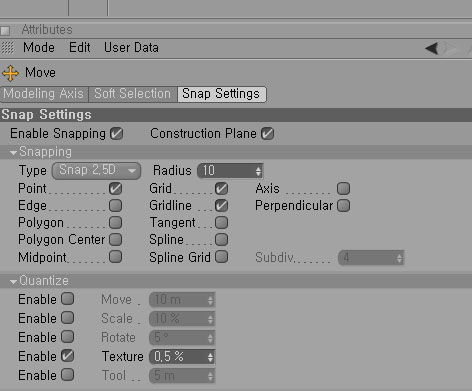Click the Scale quantize stepper arrows
Viewport: 472px width, 391px height.
coord(210,320)
